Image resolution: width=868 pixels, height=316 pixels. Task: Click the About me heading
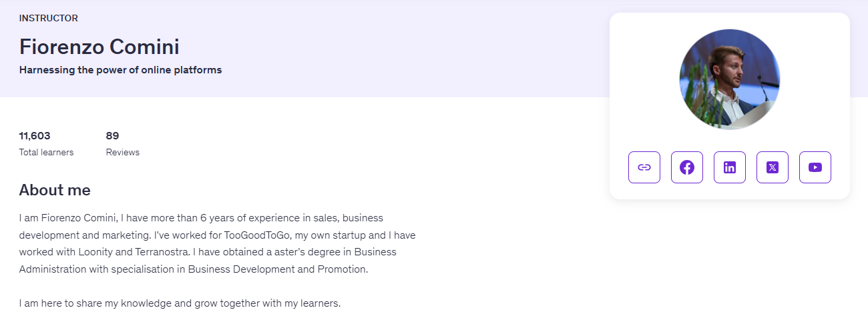55,190
